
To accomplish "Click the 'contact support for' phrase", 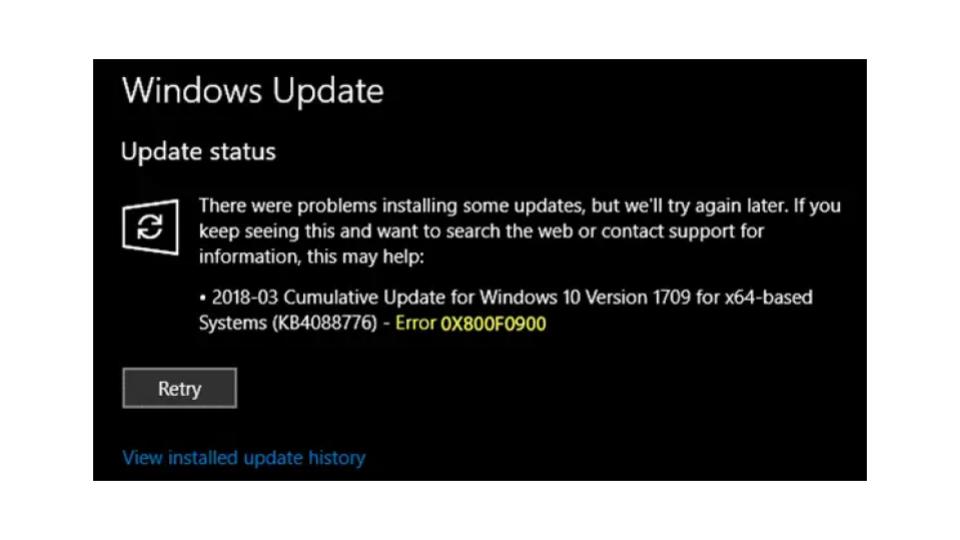I will [x=683, y=231].
